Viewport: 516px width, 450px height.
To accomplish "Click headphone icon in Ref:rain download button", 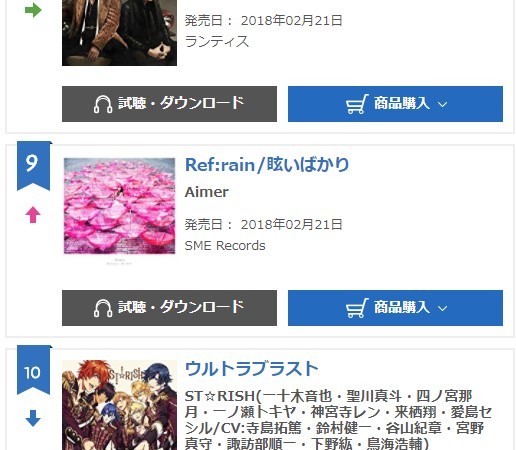I will point(103,308).
